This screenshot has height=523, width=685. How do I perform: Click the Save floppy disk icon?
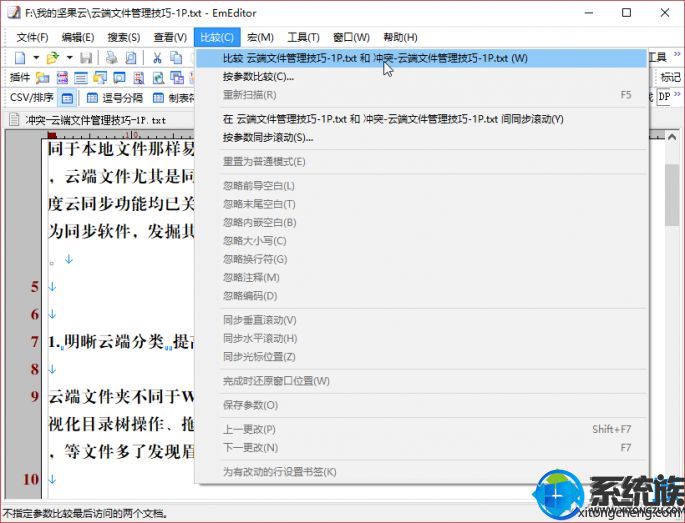[86, 58]
